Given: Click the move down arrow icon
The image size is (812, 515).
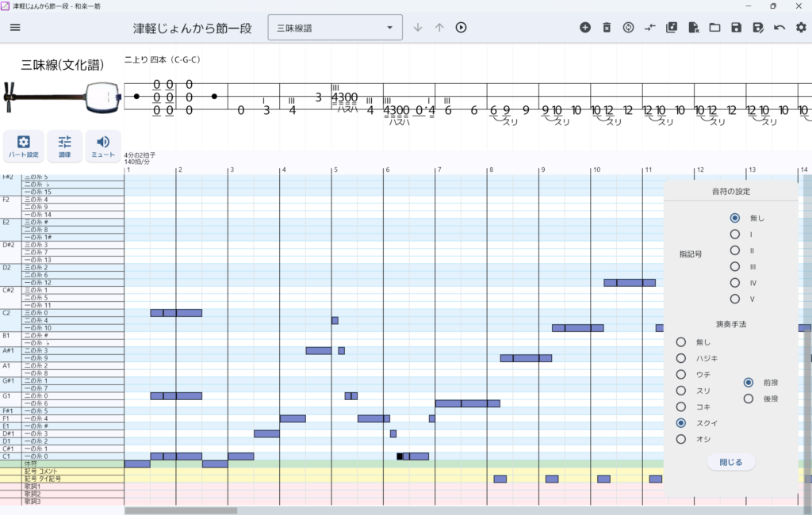Looking at the screenshot, I should click(418, 28).
